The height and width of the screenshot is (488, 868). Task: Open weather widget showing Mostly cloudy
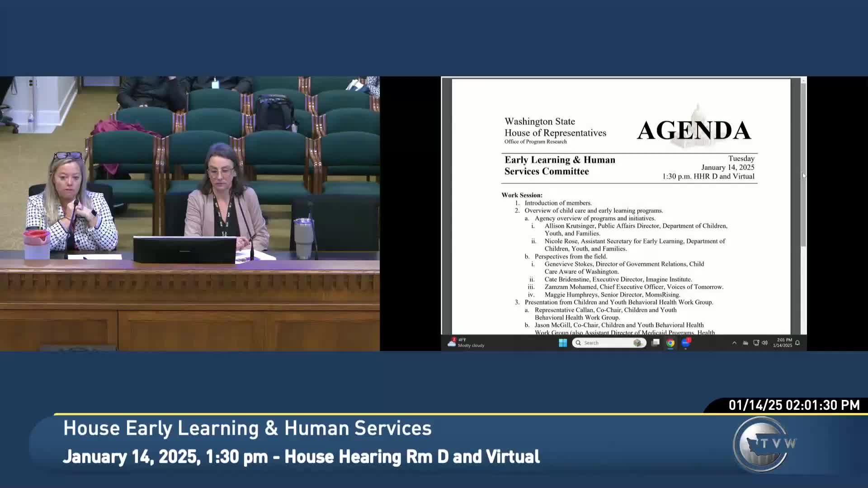(x=466, y=343)
